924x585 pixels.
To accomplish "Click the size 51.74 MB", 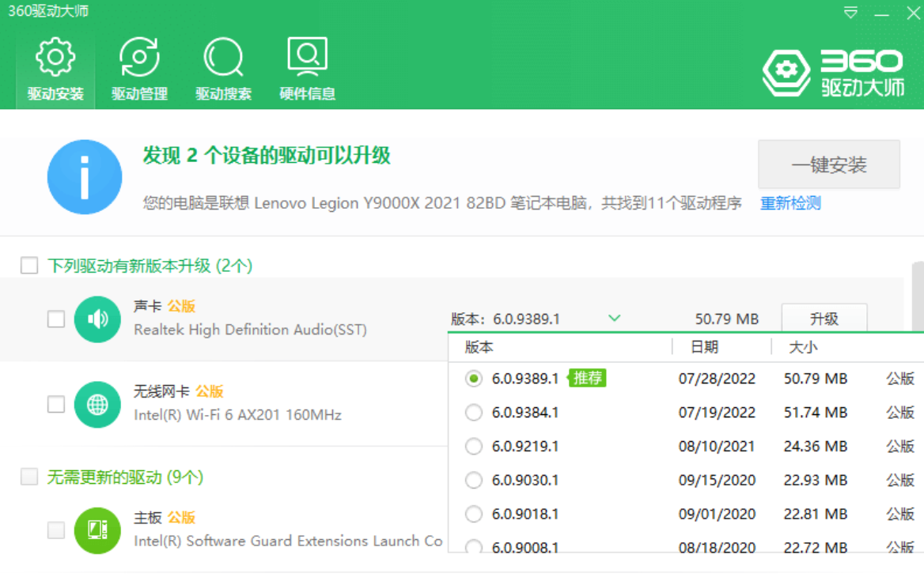I will (816, 413).
